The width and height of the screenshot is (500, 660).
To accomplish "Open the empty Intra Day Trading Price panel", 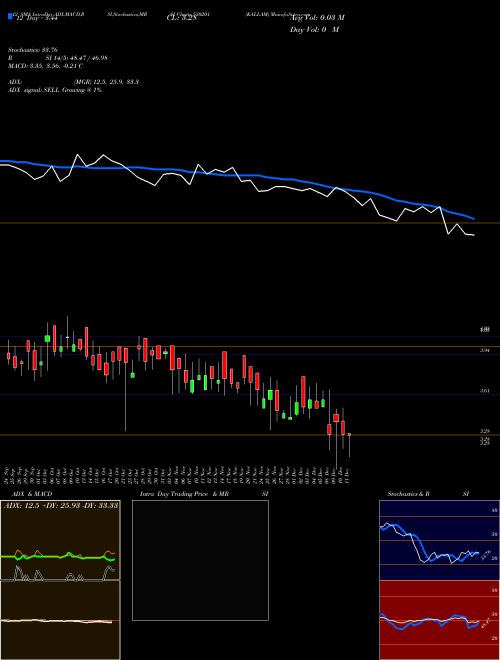I will pos(200,560).
